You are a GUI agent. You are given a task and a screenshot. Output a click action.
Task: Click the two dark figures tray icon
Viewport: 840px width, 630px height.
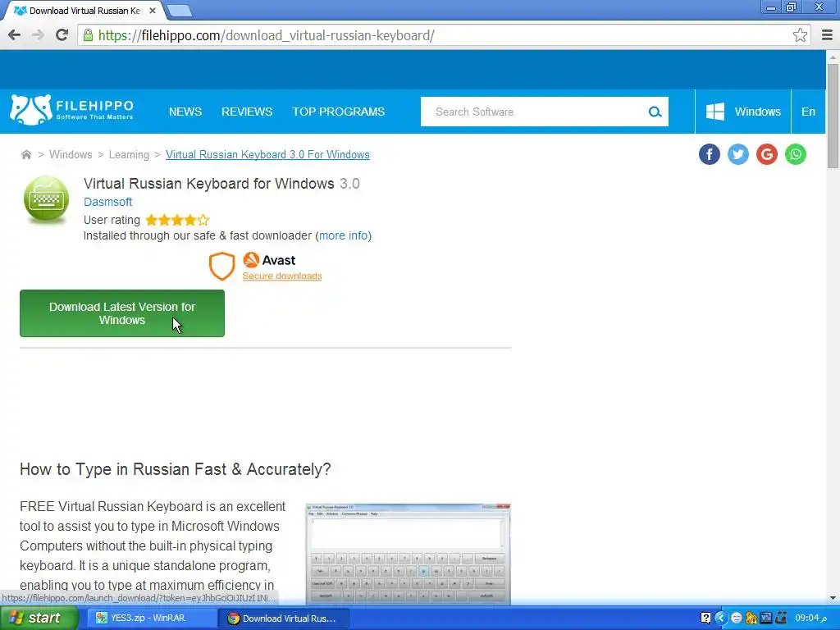coord(781,619)
